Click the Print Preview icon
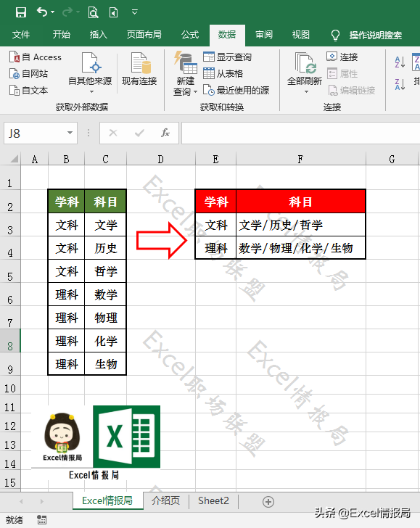 93,12
